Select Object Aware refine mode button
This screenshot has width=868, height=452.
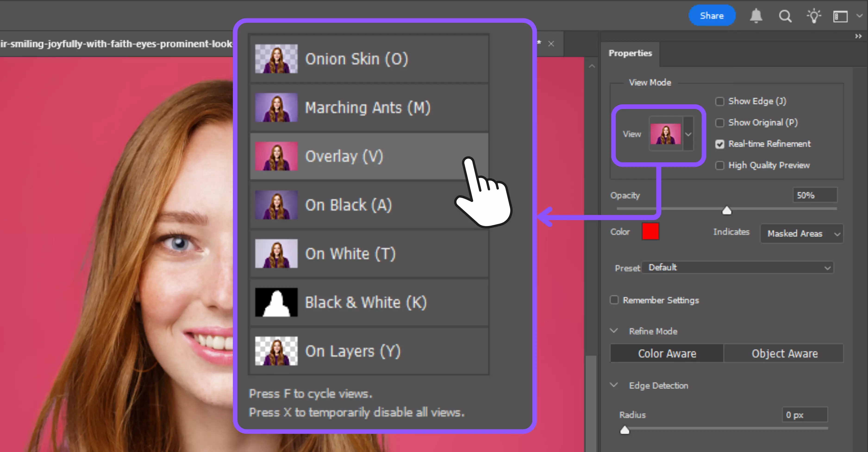784,353
